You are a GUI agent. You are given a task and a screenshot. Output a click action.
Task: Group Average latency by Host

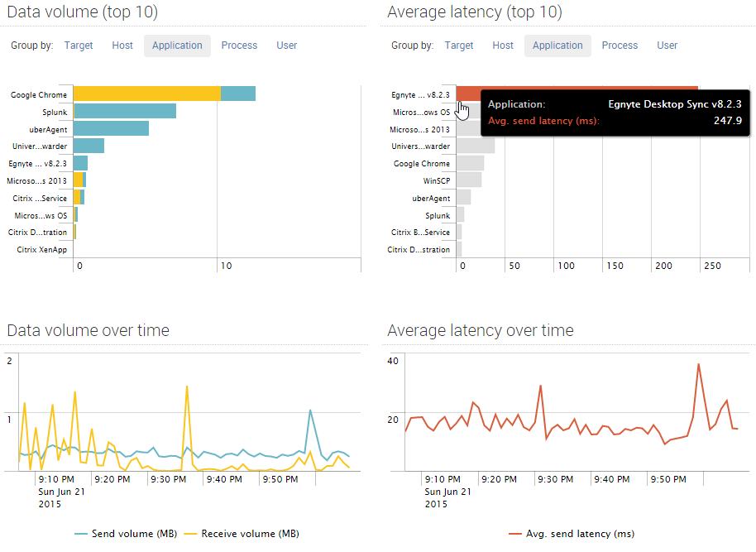[503, 46]
